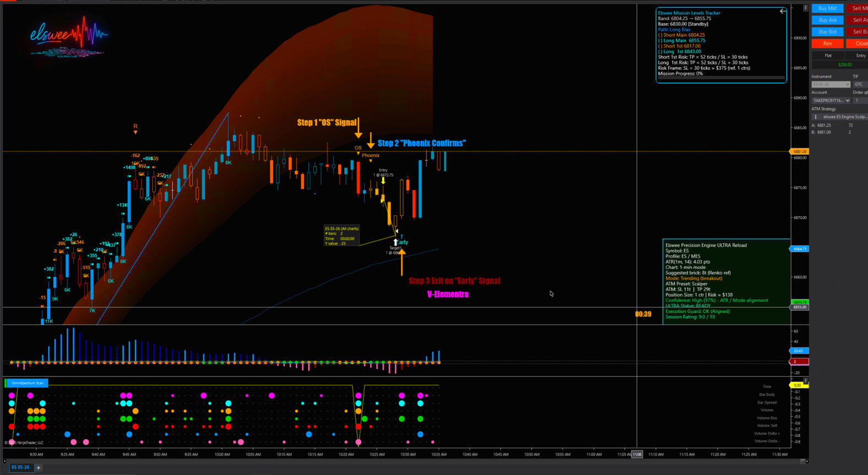868x475 pixels.
Task: Click the ATM Strategy grip icon
Action: tap(816, 117)
